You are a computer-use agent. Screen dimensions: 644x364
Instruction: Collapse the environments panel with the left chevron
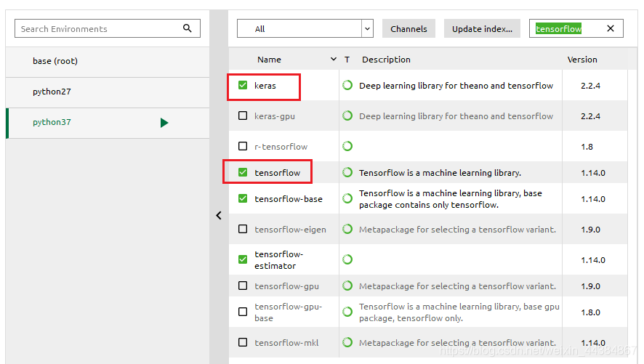(219, 216)
